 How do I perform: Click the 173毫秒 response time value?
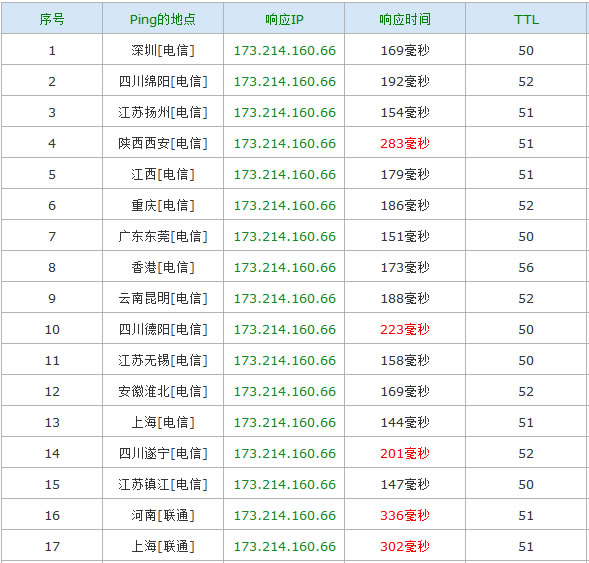click(x=405, y=267)
